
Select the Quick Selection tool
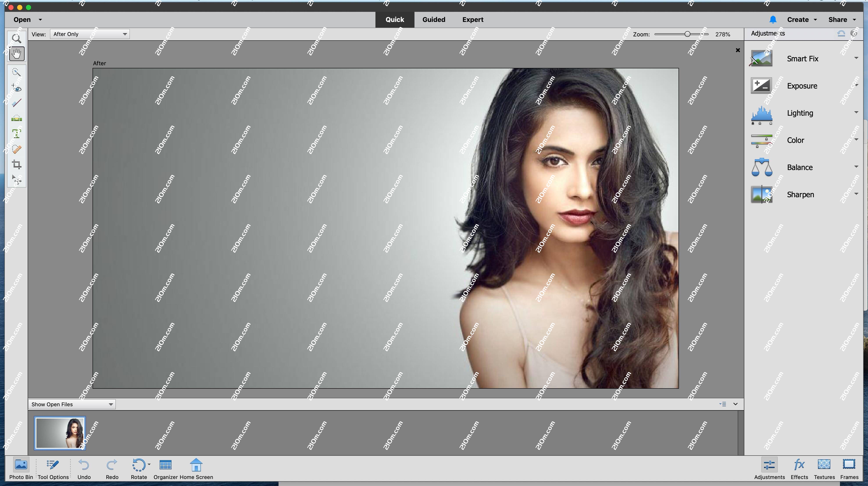16,72
